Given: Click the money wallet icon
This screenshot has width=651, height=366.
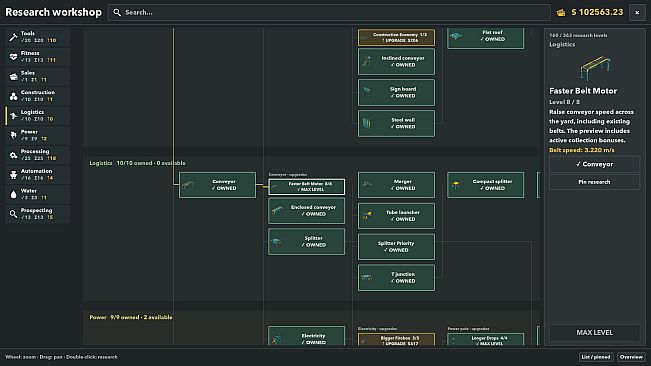Looking at the screenshot, I should pyautogui.click(x=561, y=12).
